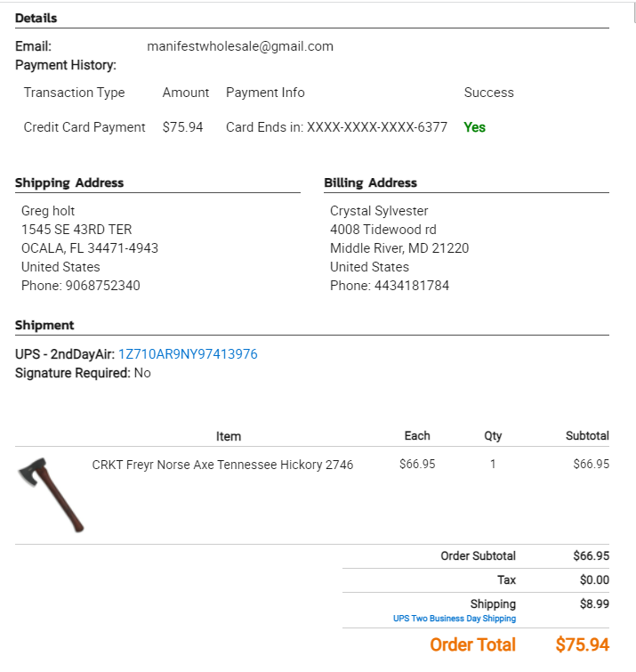Click the orange Order Total amount $75.94
The height and width of the screenshot is (672, 636).
(x=582, y=644)
